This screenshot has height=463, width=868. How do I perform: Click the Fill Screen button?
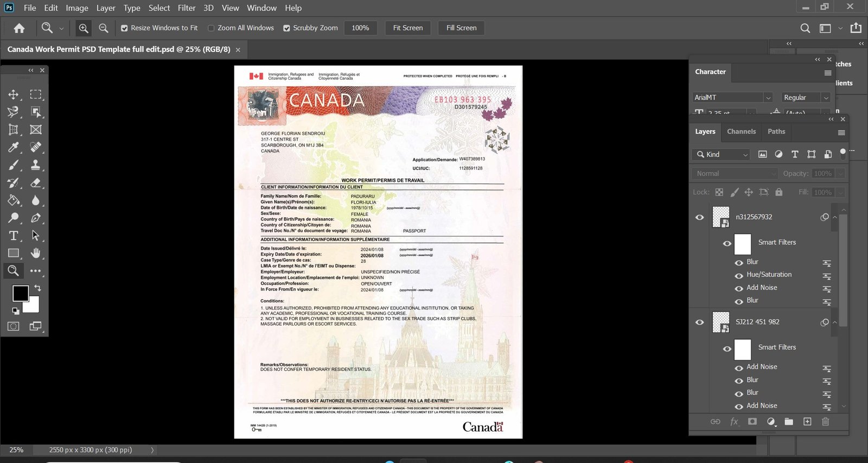[x=461, y=28]
